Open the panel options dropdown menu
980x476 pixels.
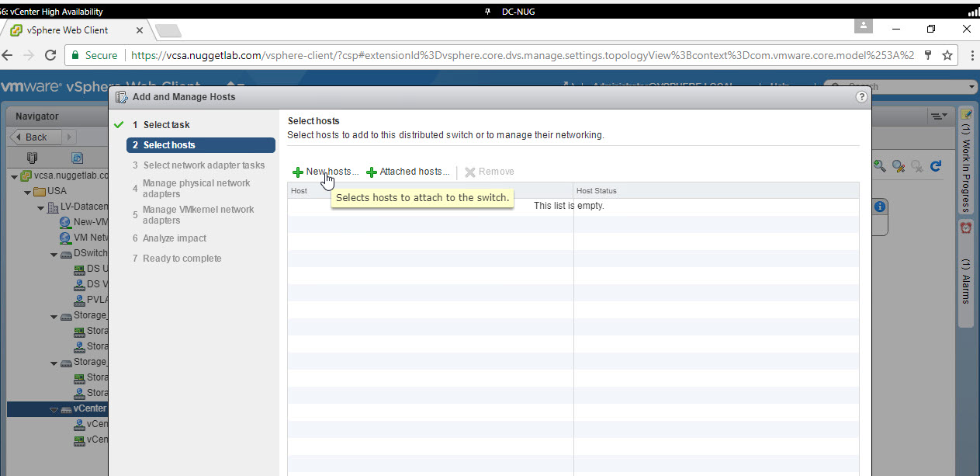pyautogui.click(x=938, y=116)
